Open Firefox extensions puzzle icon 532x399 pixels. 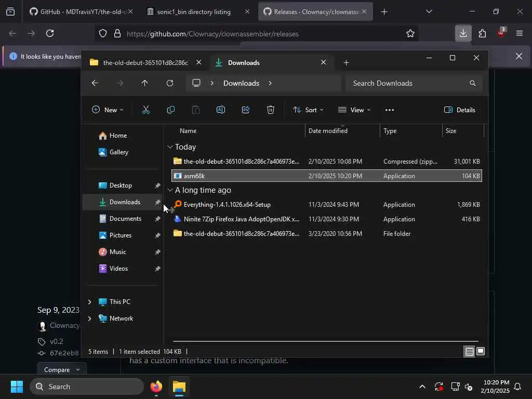[482, 33]
